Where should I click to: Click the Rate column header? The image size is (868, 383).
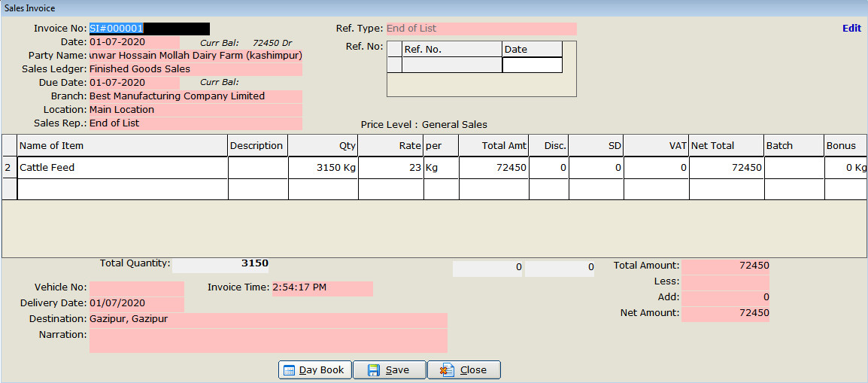click(391, 145)
